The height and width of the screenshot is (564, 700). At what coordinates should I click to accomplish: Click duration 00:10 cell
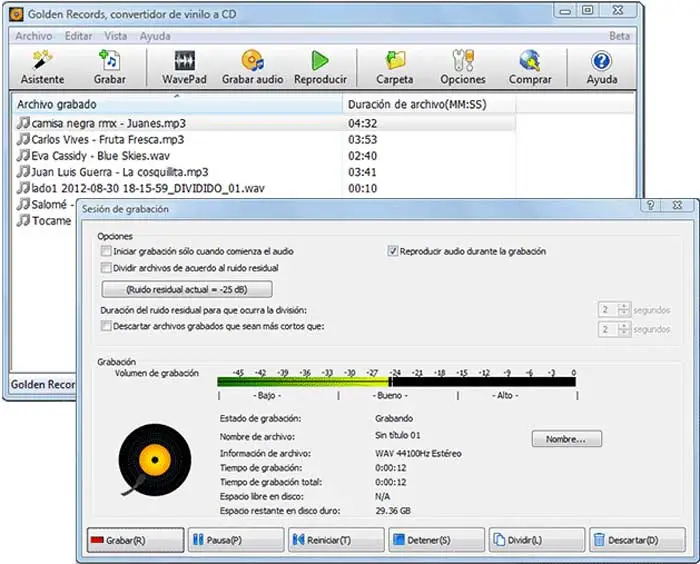tap(362, 188)
